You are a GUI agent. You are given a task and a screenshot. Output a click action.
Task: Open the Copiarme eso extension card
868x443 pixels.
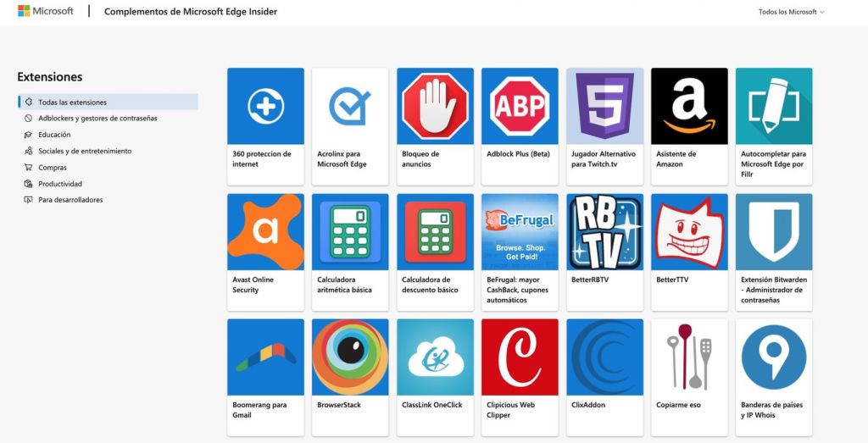coord(689,377)
